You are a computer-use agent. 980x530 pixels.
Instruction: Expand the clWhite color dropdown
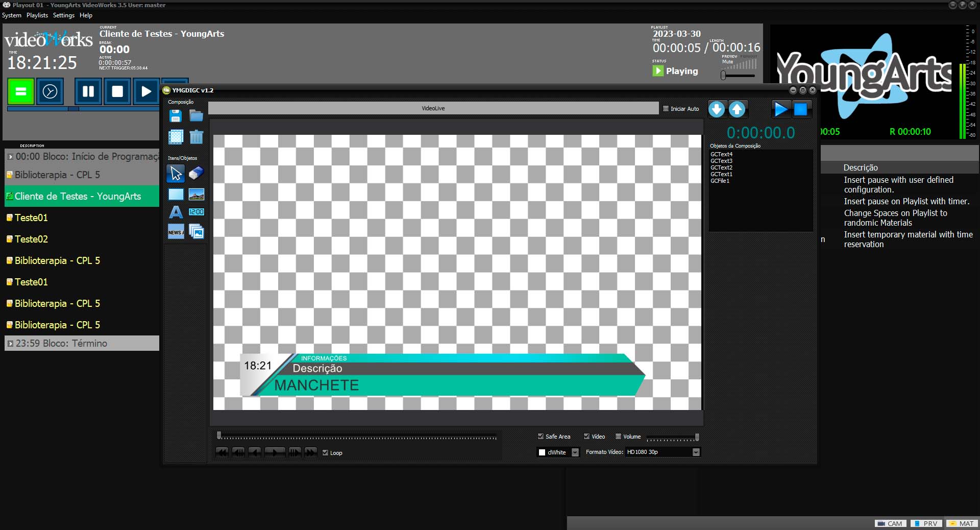click(575, 452)
